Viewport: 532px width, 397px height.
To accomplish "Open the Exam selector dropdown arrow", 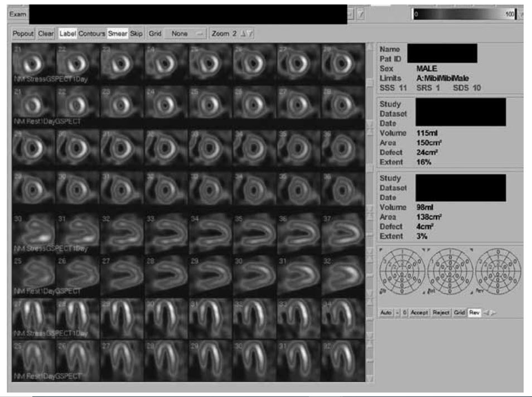I will (351, 13).
